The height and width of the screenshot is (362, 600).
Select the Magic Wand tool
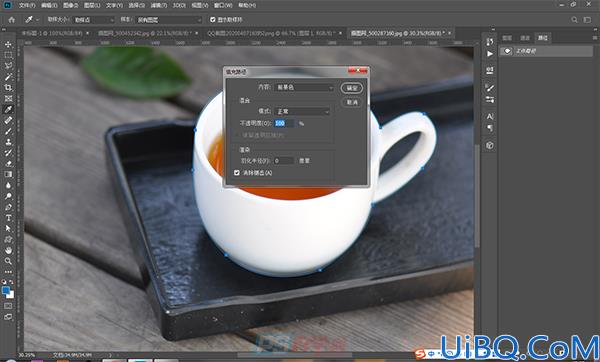8,77
